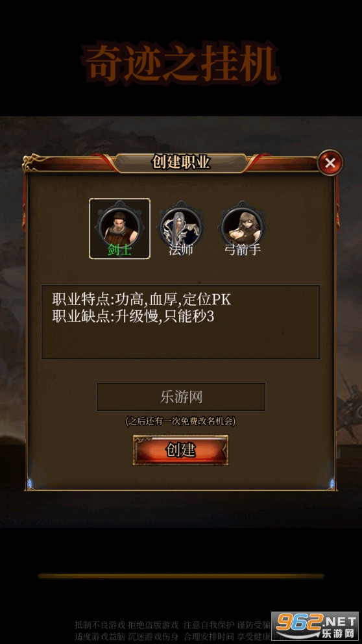Click the character name field 乐游网

coord(181,397)
